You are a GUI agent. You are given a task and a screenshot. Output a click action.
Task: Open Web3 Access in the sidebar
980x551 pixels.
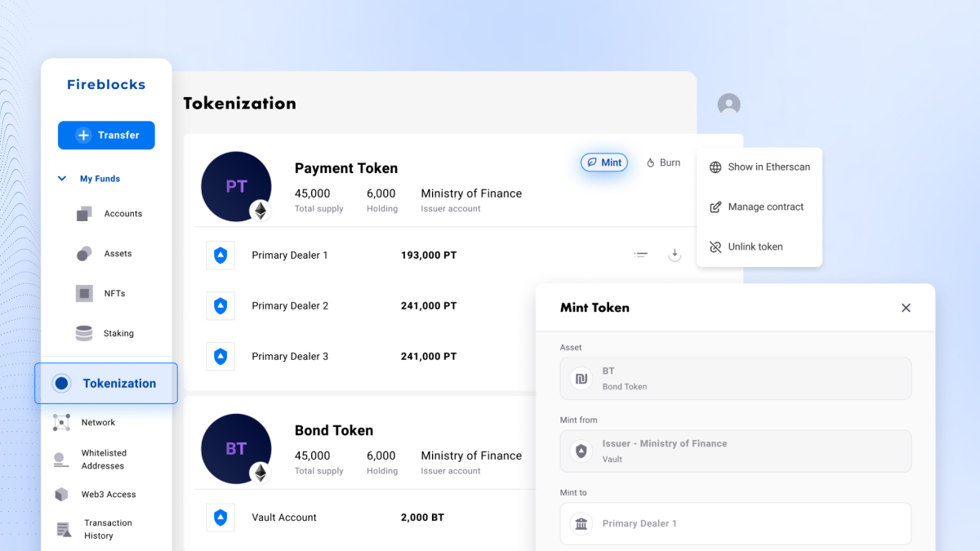click(x=109, y=495)
